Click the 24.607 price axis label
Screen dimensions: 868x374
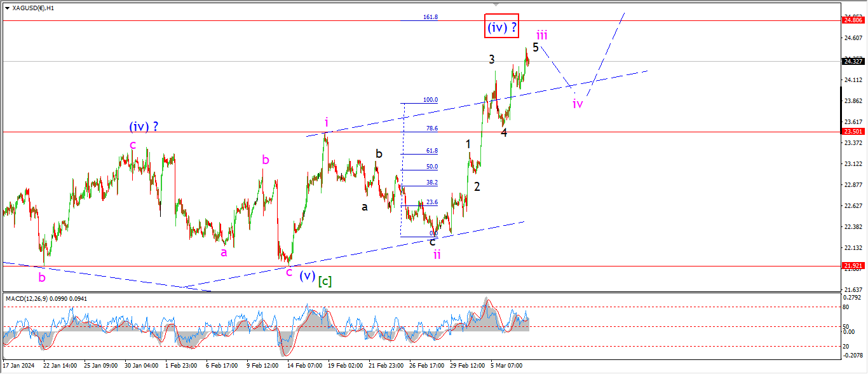(x=853, y=38)
